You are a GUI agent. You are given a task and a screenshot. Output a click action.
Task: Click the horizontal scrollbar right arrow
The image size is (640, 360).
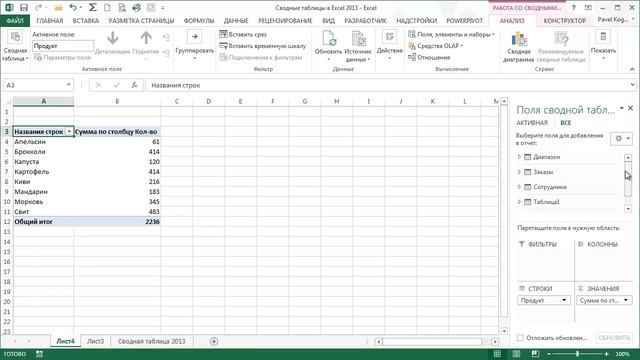(495, 342)
